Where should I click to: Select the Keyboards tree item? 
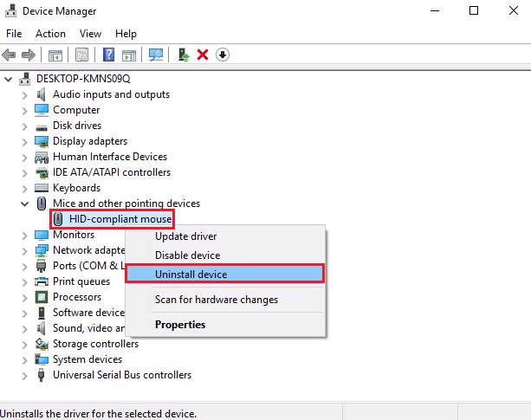[76, 188]
